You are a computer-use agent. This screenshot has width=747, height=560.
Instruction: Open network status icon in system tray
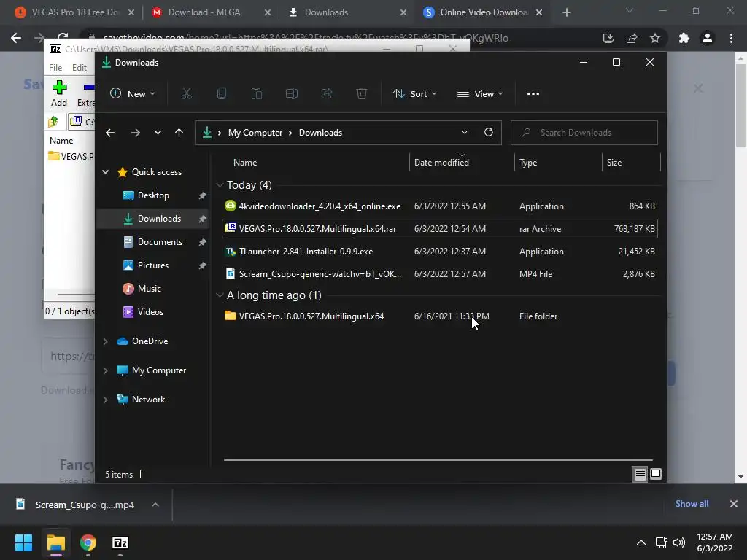coord(661,542)
